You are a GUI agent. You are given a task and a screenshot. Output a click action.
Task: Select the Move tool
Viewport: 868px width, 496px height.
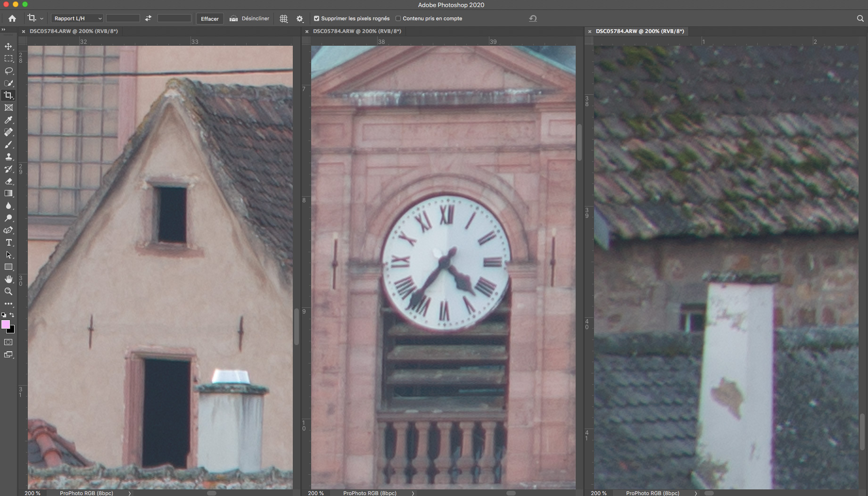(x=8, y=46)
